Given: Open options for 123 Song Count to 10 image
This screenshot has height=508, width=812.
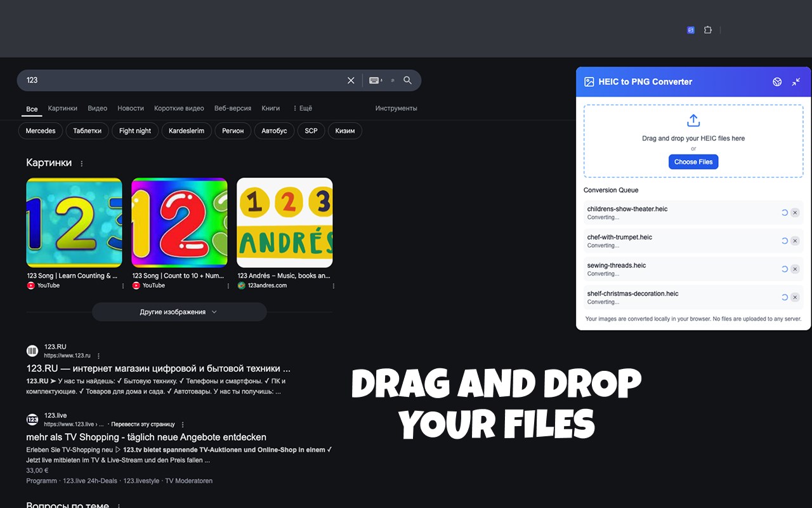Looking at the screenshot, I should point(228,286).
